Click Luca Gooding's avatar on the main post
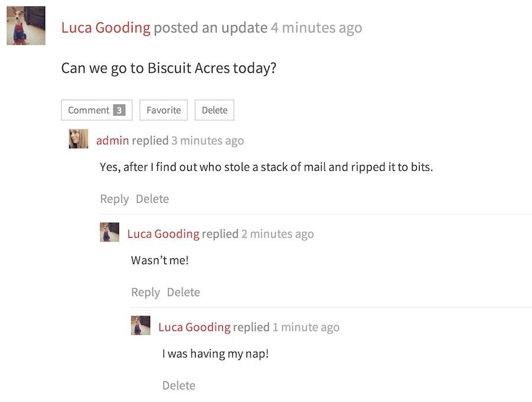Screen dimensions: 532x402 [x=26, y=26]
